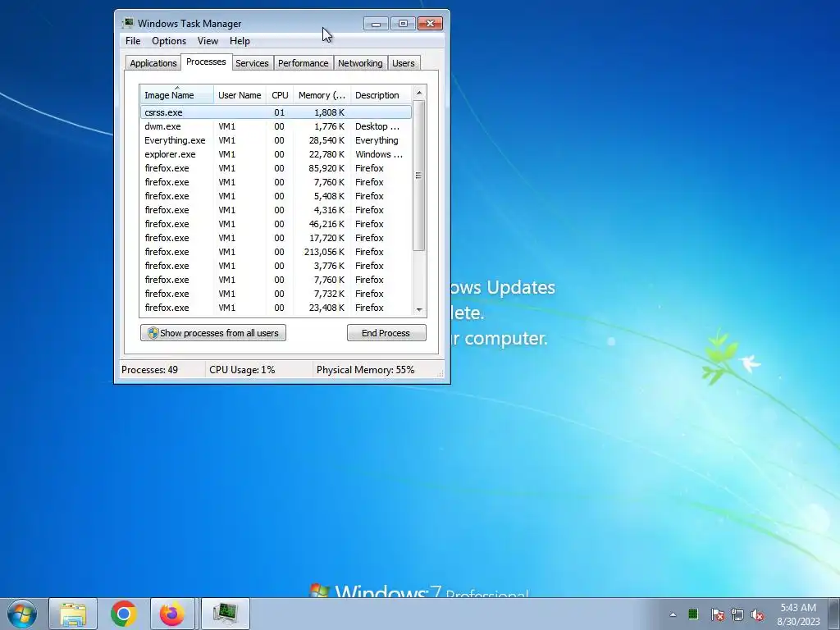Open the File menu
The image size is (840, 630).
point(133,41)
